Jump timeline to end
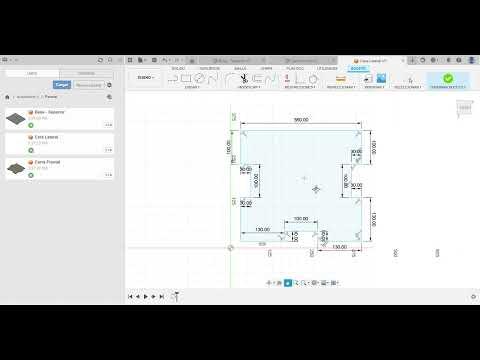The image size is (480, 360). pos(162,296)
